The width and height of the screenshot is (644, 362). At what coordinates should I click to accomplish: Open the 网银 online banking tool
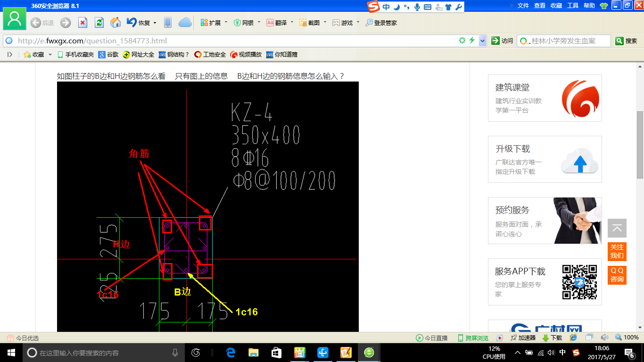coord(244,23)
